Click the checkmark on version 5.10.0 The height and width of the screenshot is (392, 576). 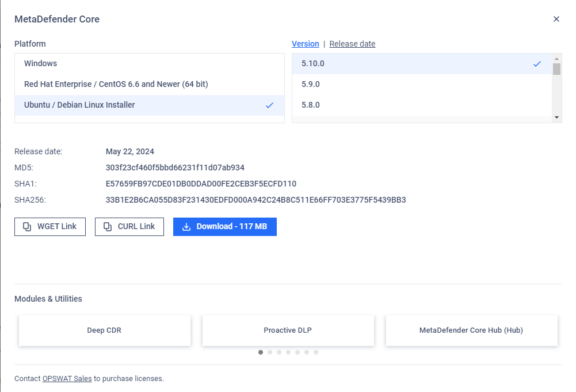coord(537,64)
